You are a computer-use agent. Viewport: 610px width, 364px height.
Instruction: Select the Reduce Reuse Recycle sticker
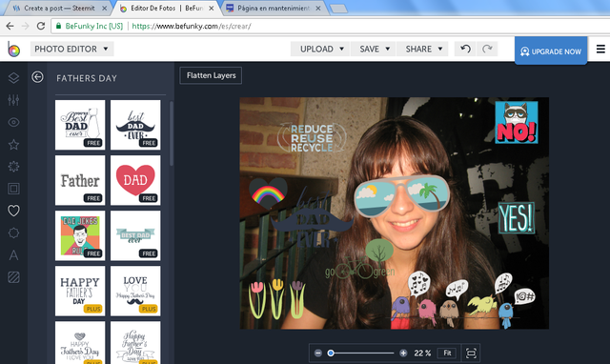pos(312,137)
